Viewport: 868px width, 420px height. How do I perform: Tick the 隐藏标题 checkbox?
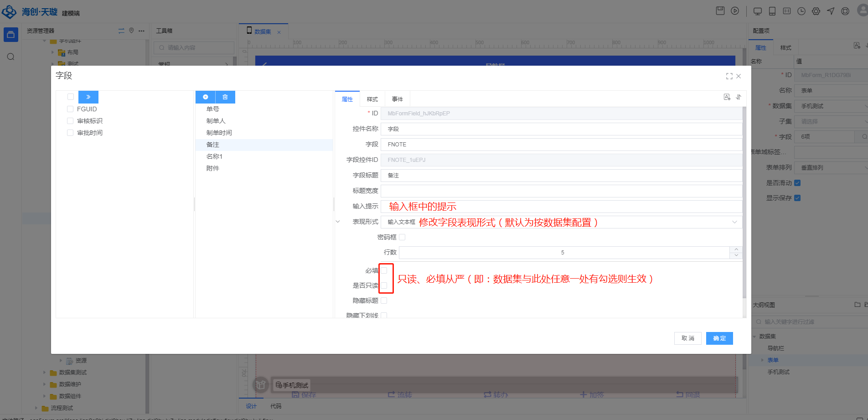tap(384, 301)
